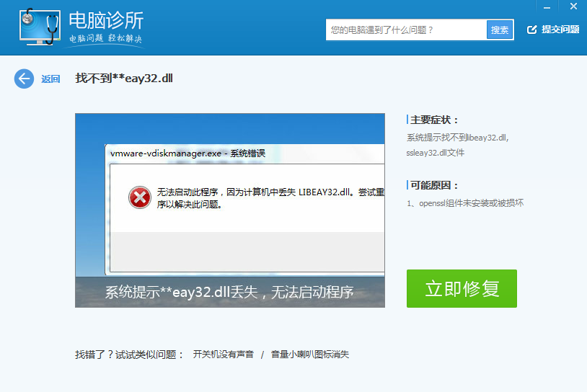
Task: Click the green 立即修复 repair button
Action: [x=462, y=288]
